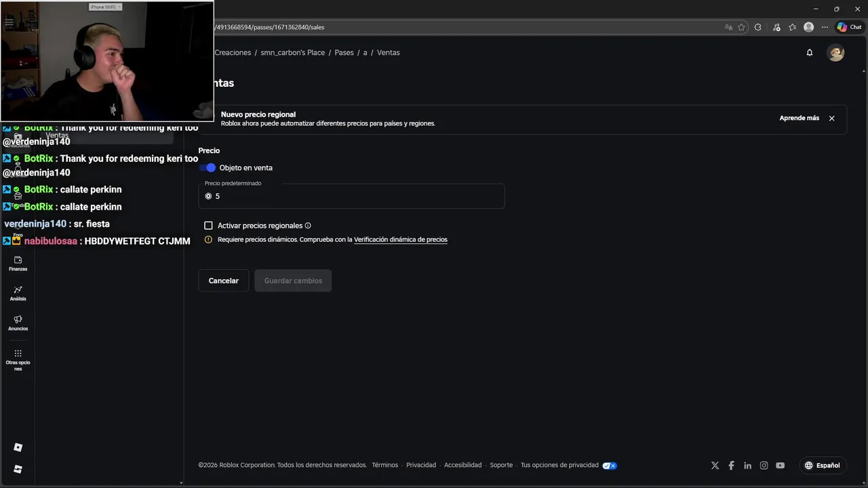Open Tus opciones de privacidad link

pyautogui.click(x=559, y=465)
